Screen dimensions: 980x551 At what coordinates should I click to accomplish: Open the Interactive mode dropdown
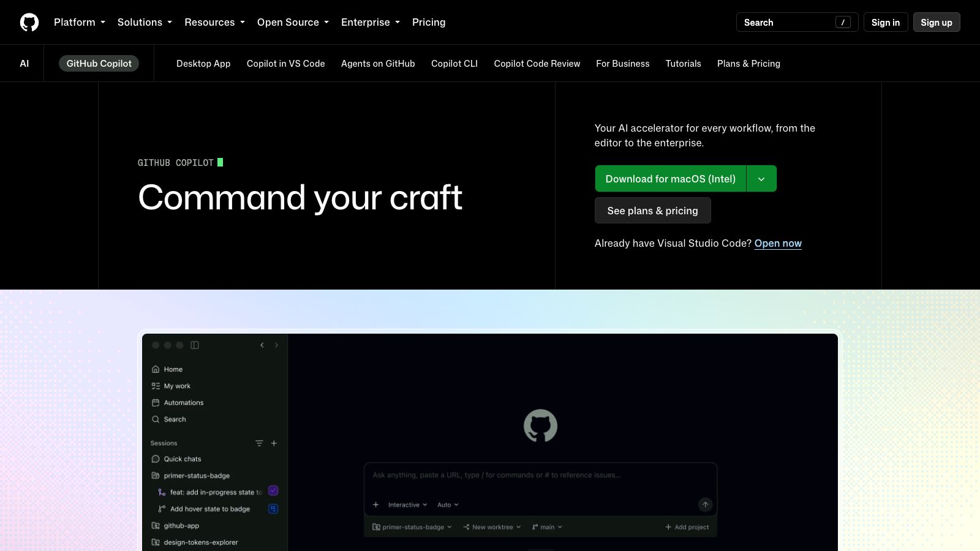tap(408, 505)
